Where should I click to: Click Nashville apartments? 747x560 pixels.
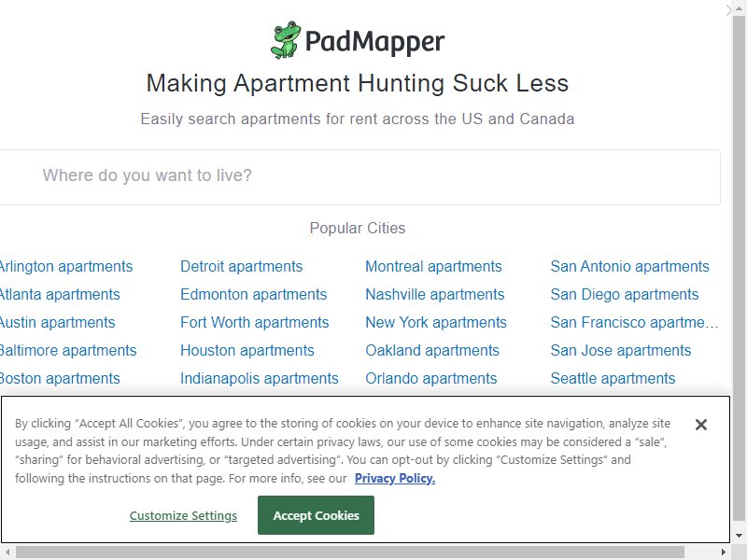tap(435, 294)
